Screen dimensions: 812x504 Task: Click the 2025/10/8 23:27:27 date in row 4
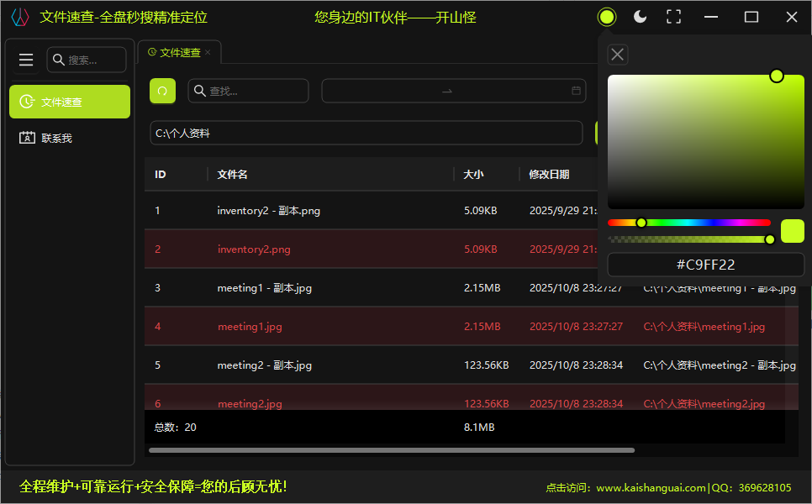coord(576,327)
